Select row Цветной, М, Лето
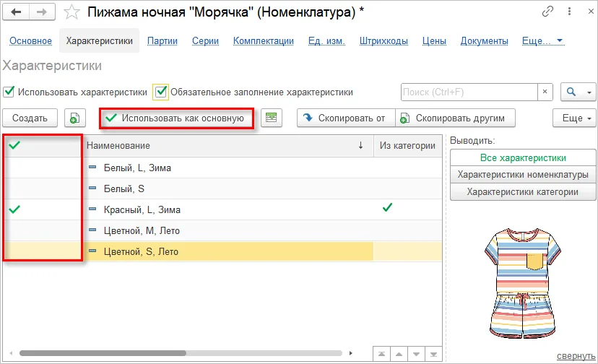The width and height of the screenshot is (598, 364). coord(222,230)
